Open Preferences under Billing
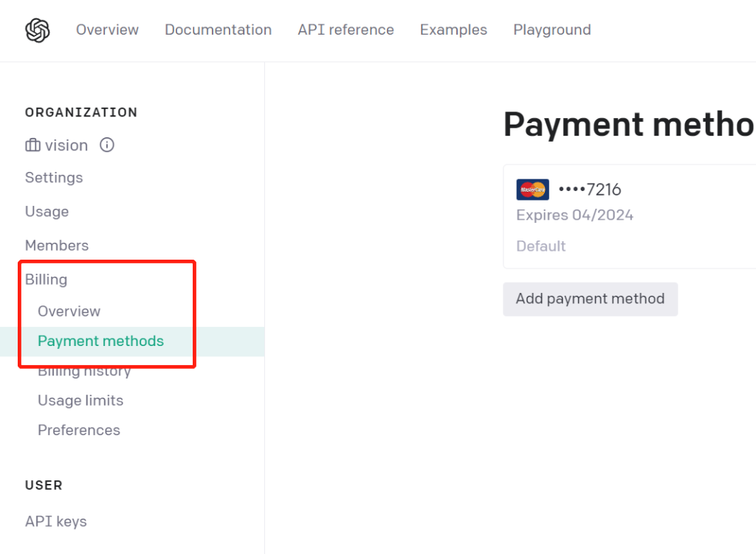This screenshot has height=554, width=756. pos(79,430)
